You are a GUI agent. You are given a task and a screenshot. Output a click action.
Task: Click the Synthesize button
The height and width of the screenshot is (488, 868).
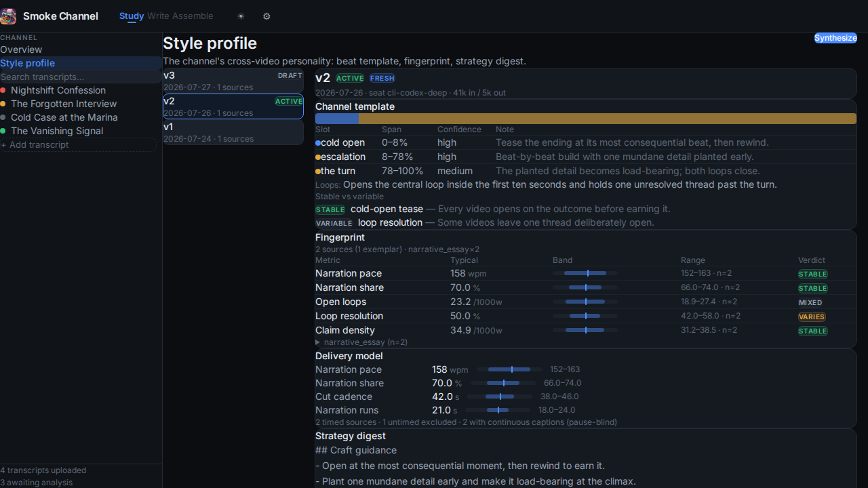click(835, 38)
